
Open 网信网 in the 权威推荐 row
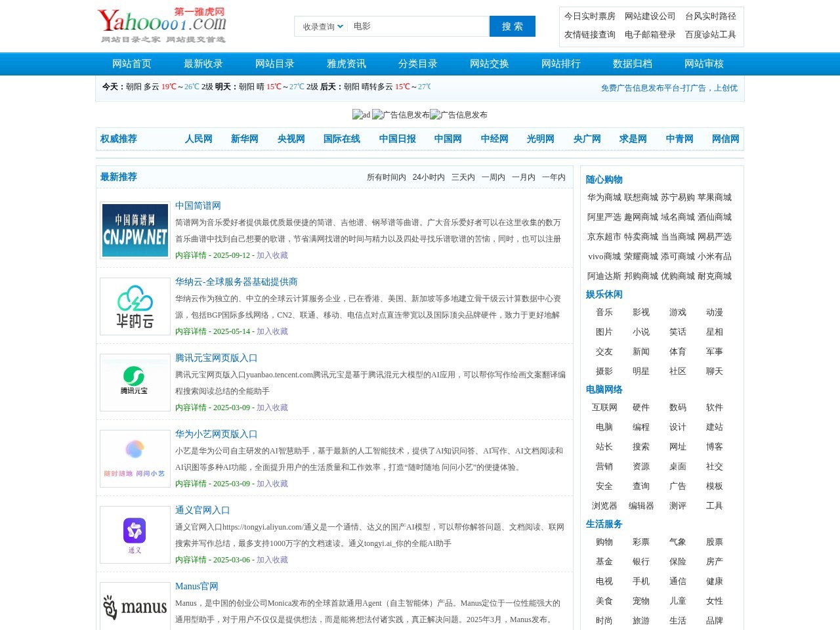(x=726, y=139)
